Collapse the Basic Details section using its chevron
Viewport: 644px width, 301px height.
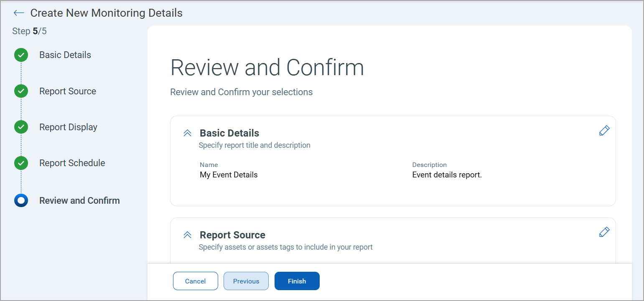pos(187,133)
